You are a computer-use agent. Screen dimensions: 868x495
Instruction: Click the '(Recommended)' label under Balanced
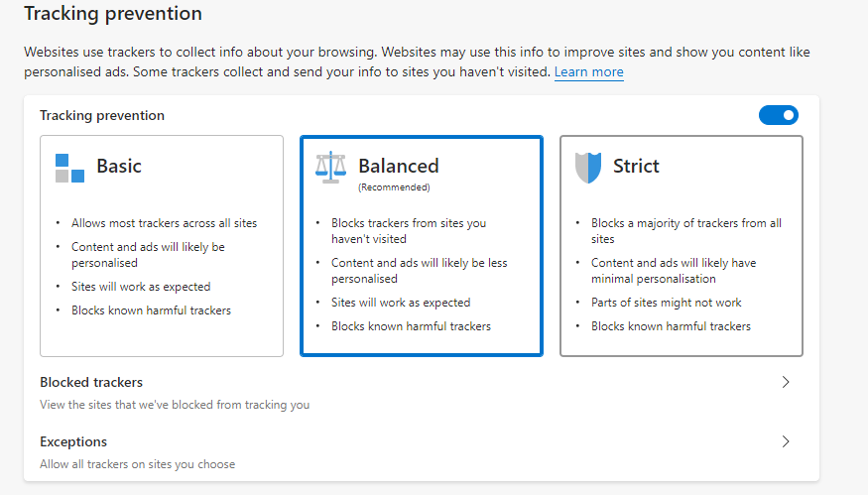(x=394, y=187)
